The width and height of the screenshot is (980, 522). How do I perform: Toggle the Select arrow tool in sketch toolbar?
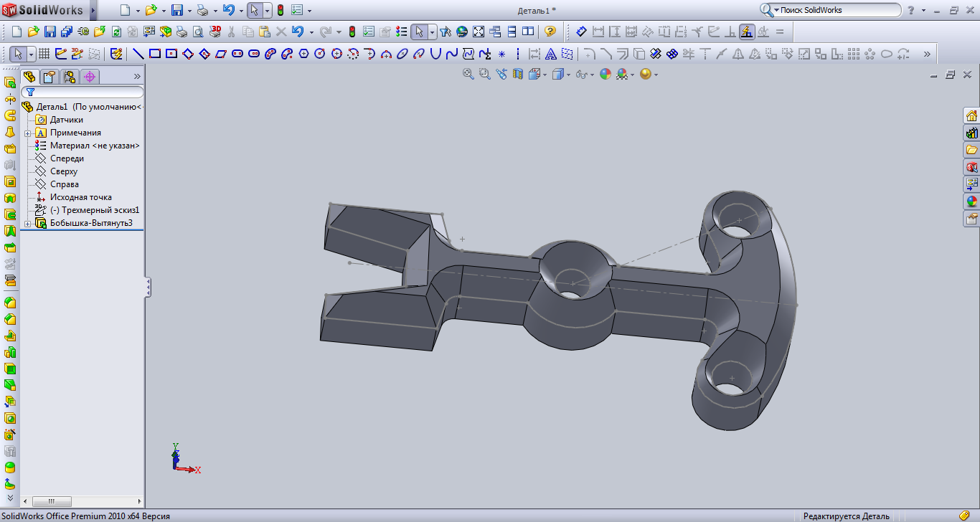point(19,54)
